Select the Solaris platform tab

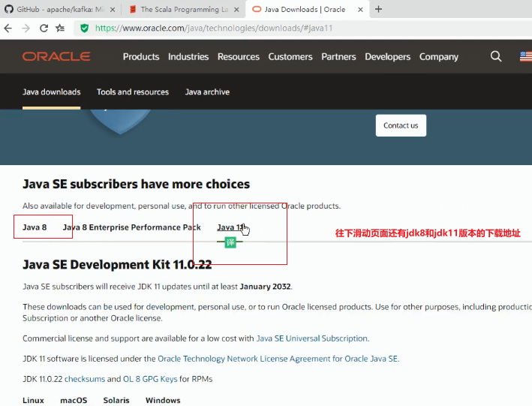[x=116, y=401]
